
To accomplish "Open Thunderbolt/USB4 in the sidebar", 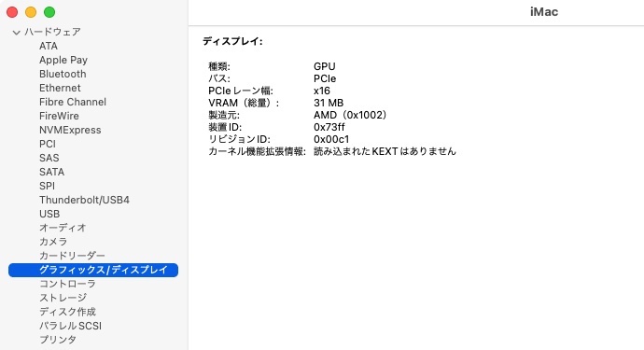I will point(84,200).
